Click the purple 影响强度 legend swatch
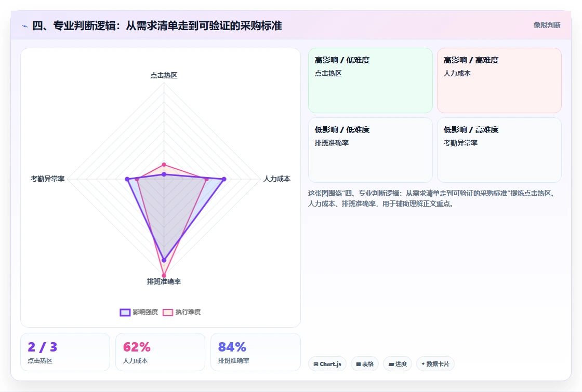This screenshot has height=392, width=582. (125, 312)
